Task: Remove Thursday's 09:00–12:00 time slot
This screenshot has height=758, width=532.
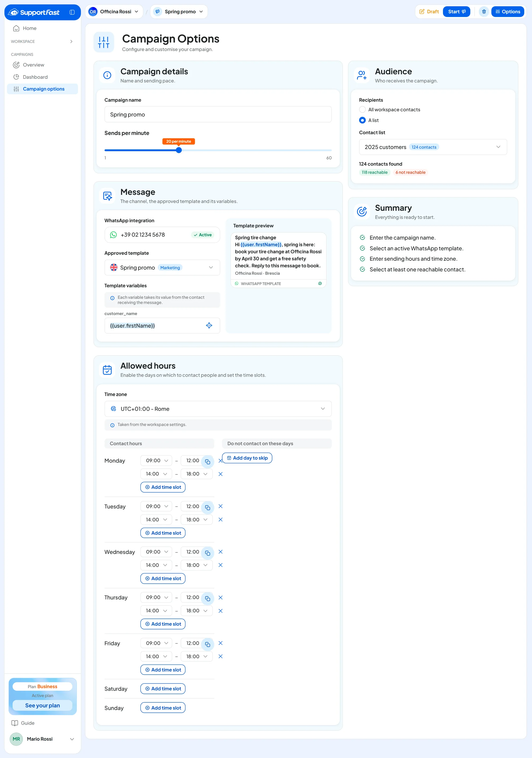Action: (x=221, y=597)
